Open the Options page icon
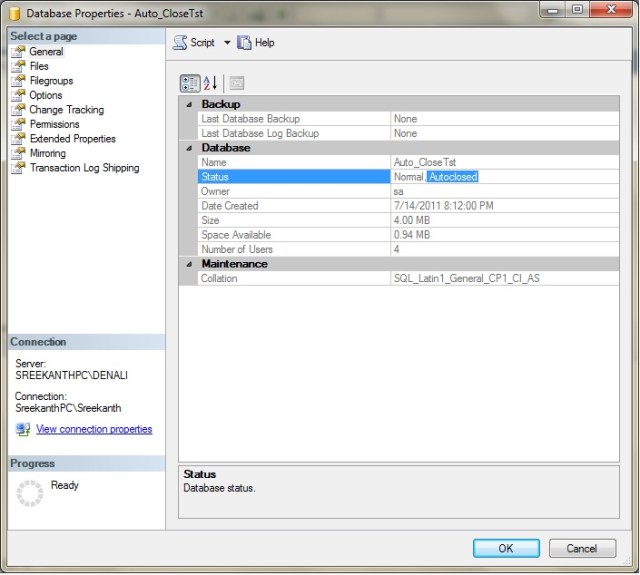 click(x=18, y=95)
